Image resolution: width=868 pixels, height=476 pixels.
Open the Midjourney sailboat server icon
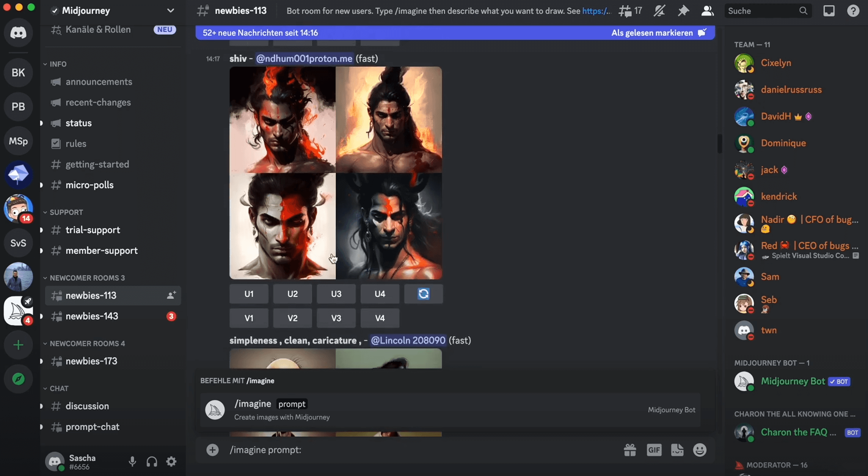[x=18, y=311]
